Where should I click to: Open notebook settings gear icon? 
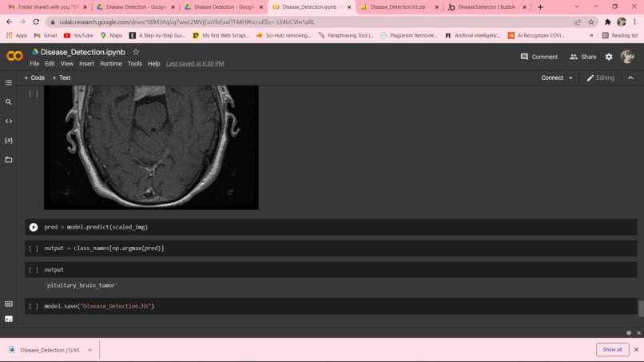pos(609,57)
